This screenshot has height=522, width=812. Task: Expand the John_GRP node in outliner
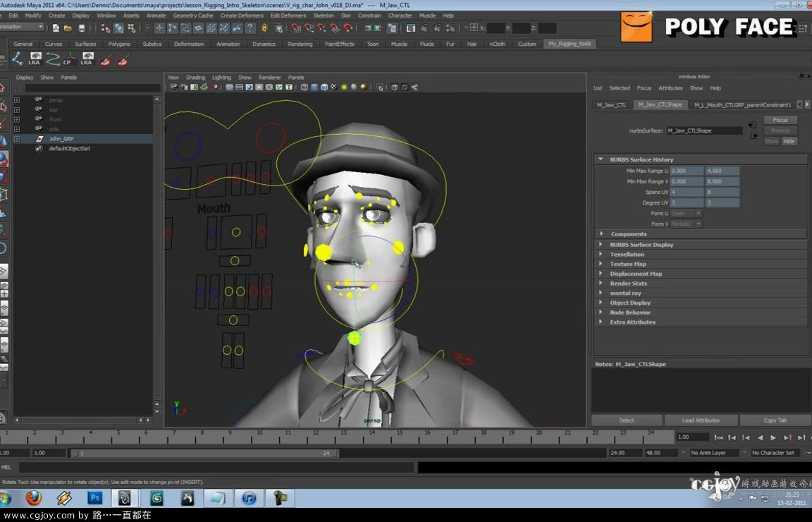click(17, 139)
